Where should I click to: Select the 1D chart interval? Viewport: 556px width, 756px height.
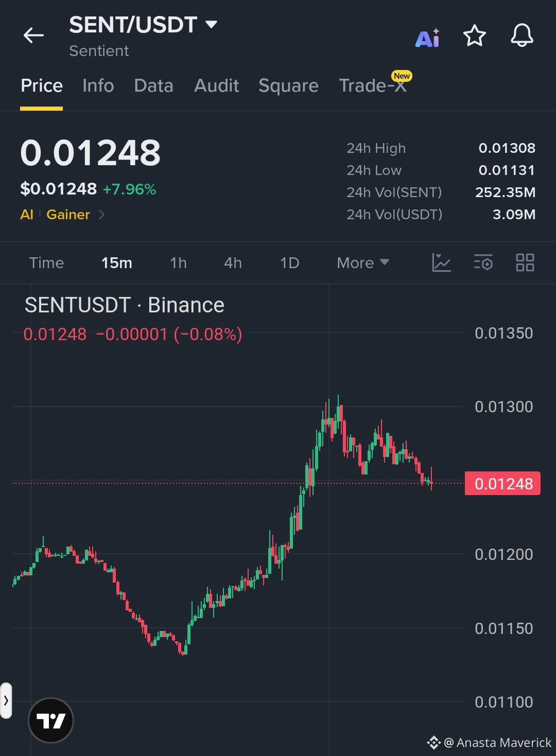pos(289,263)
